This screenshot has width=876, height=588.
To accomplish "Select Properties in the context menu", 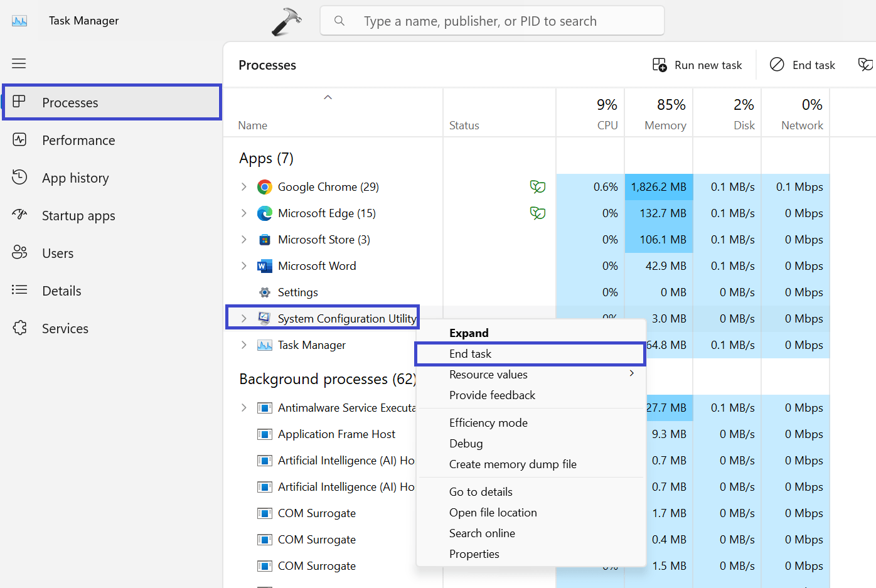I will pyautogui.click(x=474, y=553).
